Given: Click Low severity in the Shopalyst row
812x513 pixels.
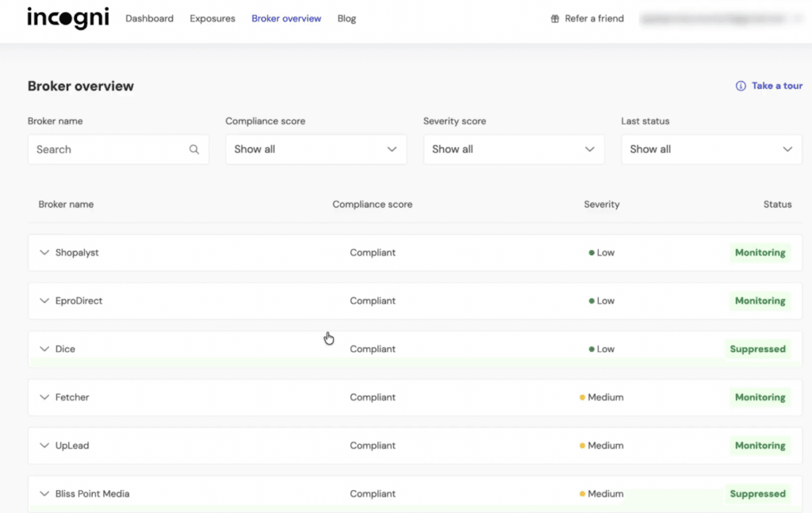Looking at the screenshot, I should pyautogui.click(x=602, y=253).
